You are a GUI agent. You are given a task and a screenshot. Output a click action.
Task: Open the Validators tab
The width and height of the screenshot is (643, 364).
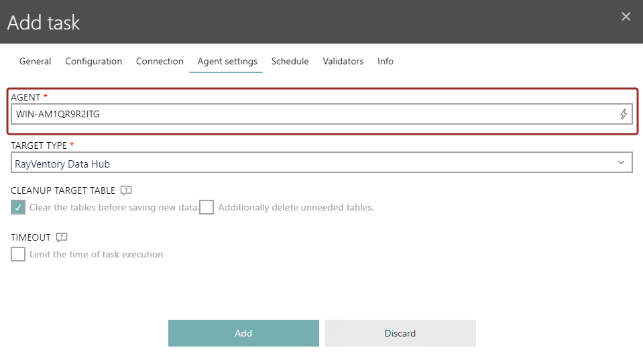pos(343,62)
